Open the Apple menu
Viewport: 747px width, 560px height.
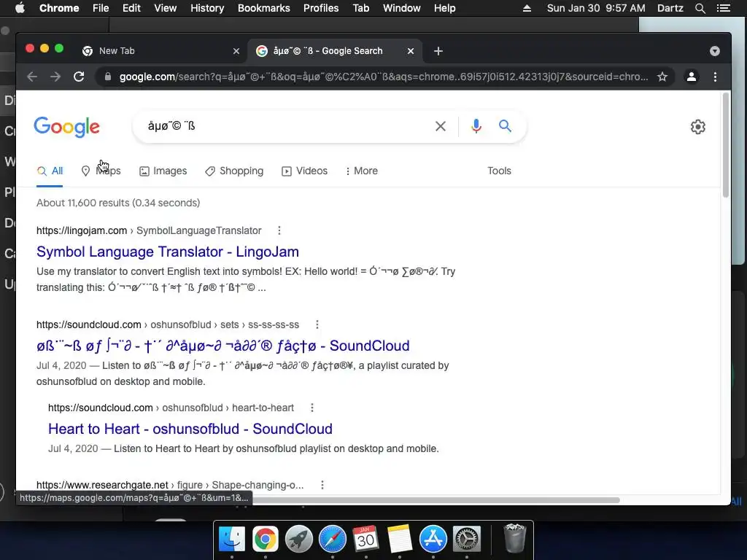point(20,8)
